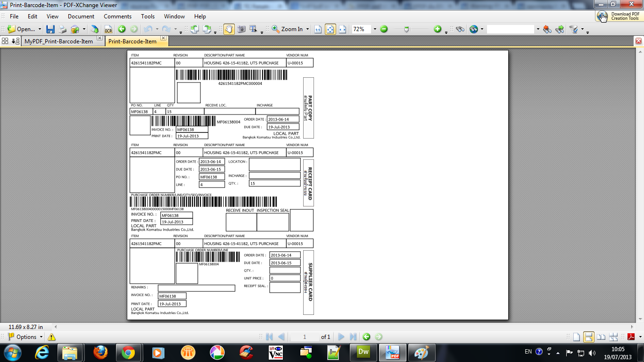Click the red PDF icon in status bar
644x362 pixels.
click(631, 337)
